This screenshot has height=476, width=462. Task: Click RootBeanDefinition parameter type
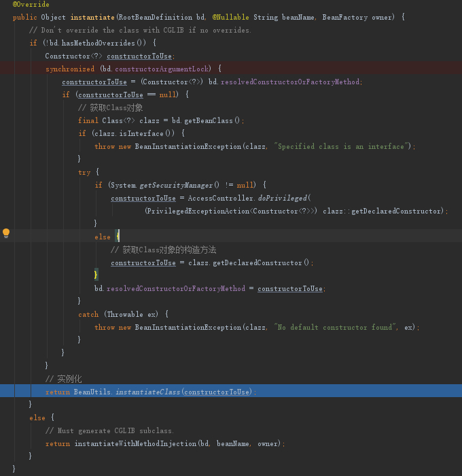coord(156,17)
